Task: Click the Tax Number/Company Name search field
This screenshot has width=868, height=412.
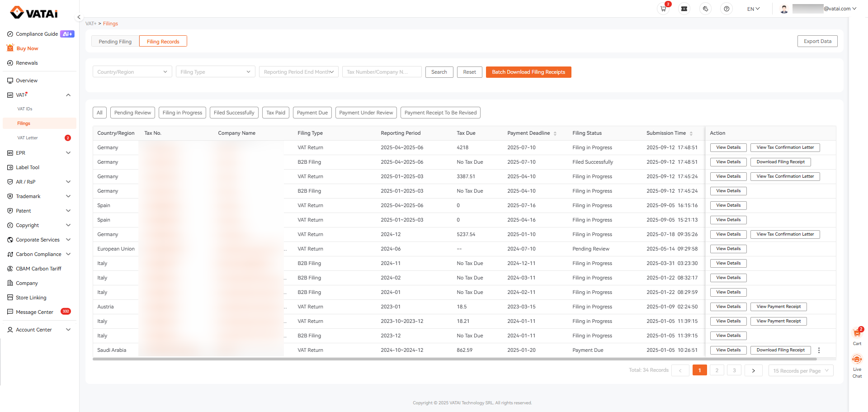Action: click(382, 72)
